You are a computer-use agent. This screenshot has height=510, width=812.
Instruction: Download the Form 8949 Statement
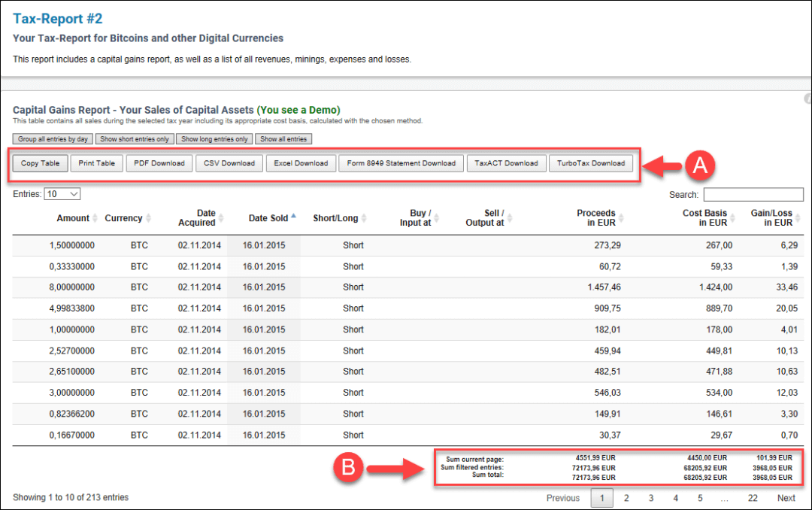tap(401, 163)
